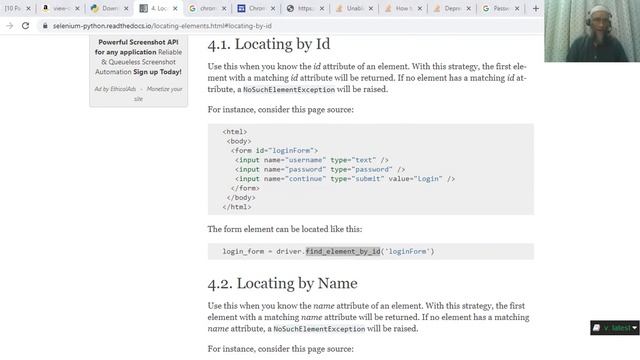The height and width of the screenshot is (360, 640).
Task: Click the '</form>' closing tag line
Action: (245, 188)
